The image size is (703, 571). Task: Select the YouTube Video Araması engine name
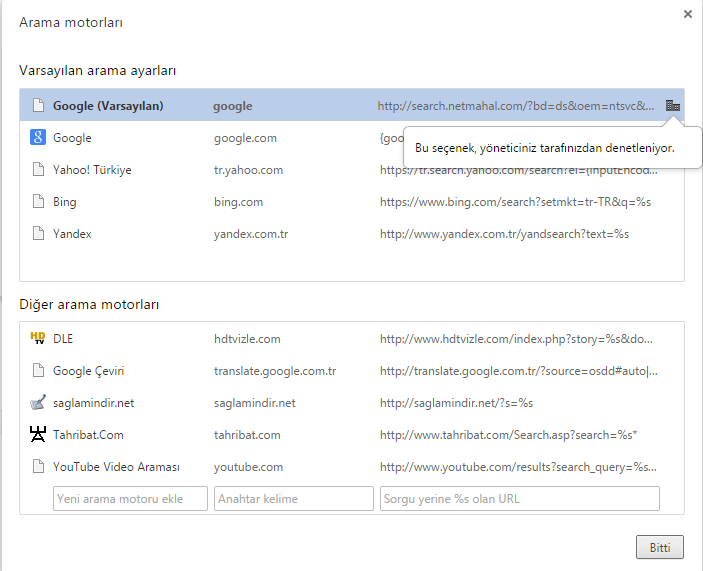pos(116,467)
